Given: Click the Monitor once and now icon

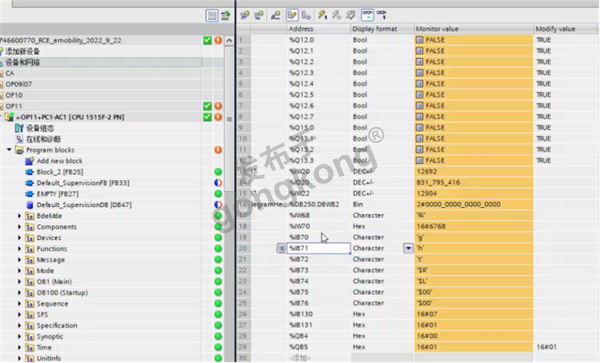Looking at the screenshot, I should (382, 15).
